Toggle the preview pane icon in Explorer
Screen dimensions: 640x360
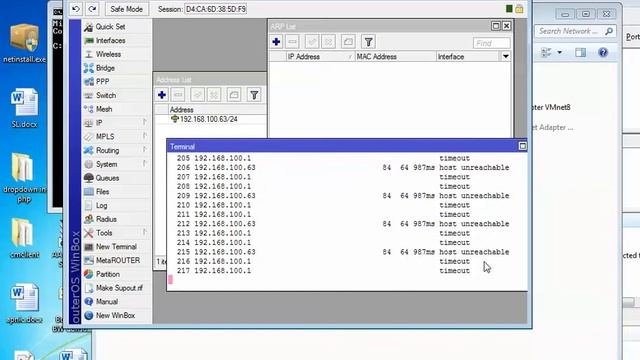580,52
